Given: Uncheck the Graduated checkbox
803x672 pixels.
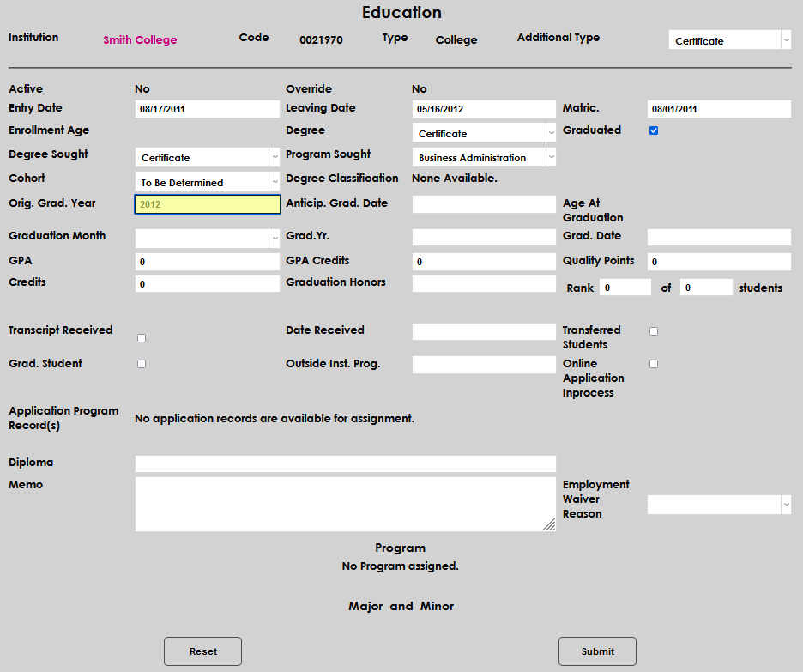Looking at the screenshot, I should (654, 130).
